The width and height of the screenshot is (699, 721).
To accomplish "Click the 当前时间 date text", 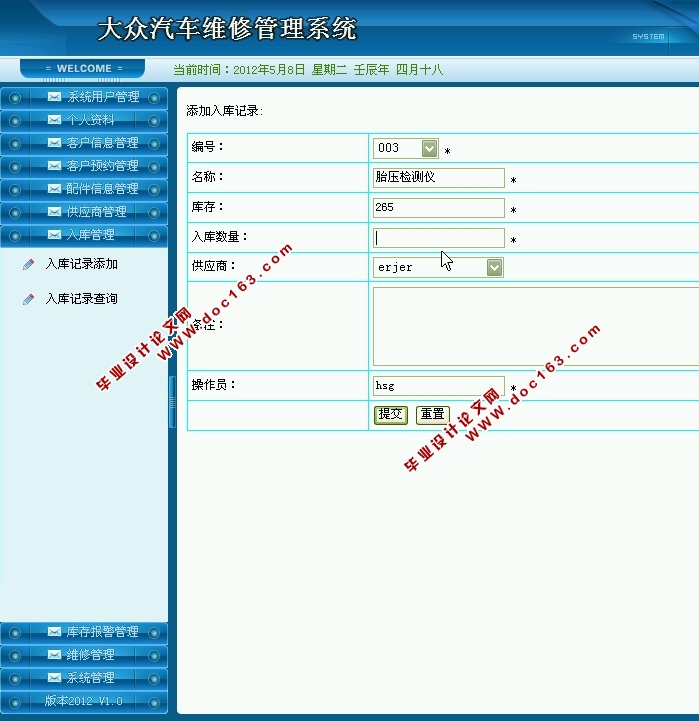I will pyautogui.click(x=308, y=70).
